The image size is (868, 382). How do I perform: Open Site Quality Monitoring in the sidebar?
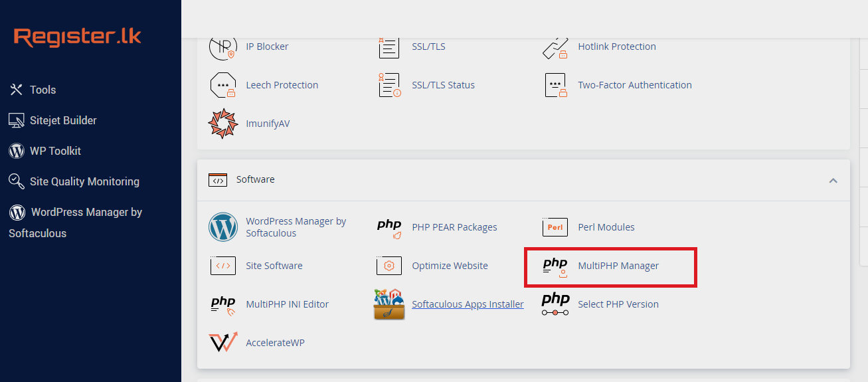(x=84, y=181)
